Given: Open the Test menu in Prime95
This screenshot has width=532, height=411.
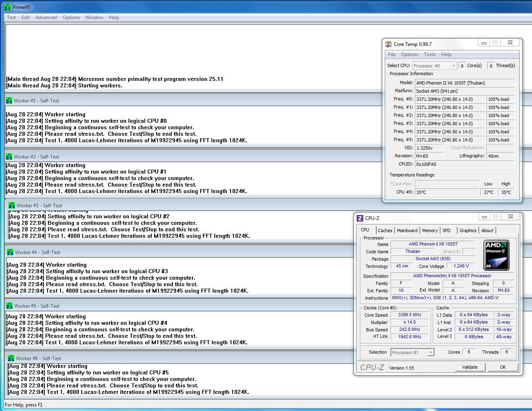Looking at the screenshot, I should (11, 17).
